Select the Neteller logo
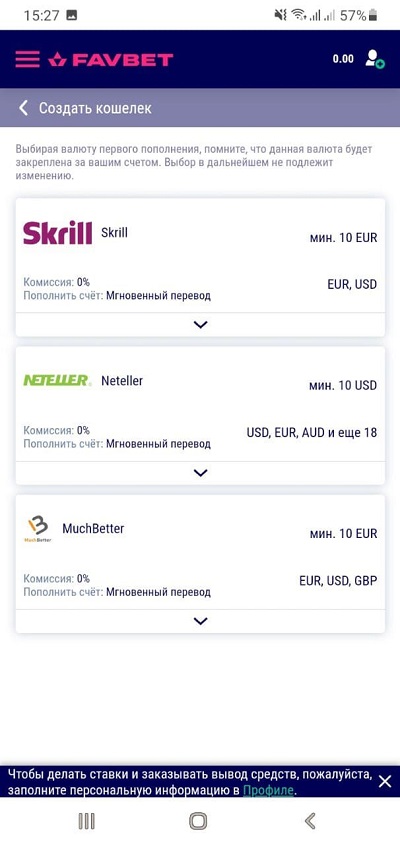The image size is (400, 844). tap(58, 381)
